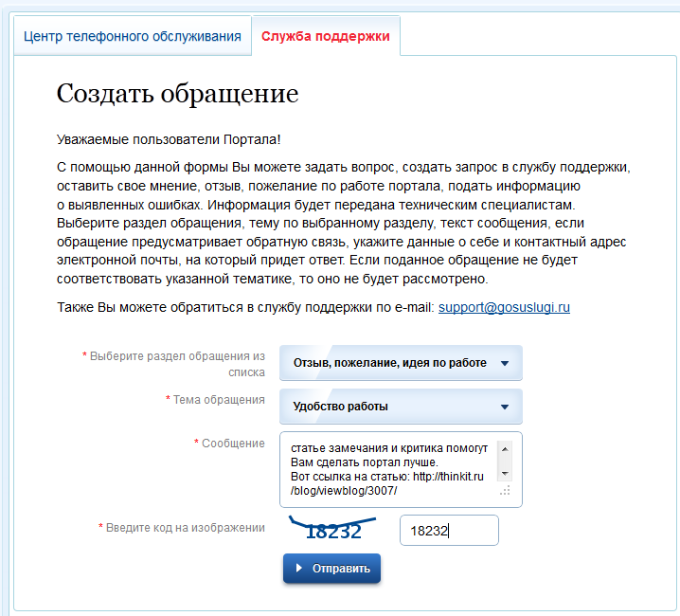Viewport: 680px width, 616px height.
Task: Click arrow icon of the Тема обращения dropdown
Action: click(x=505, y=408)
